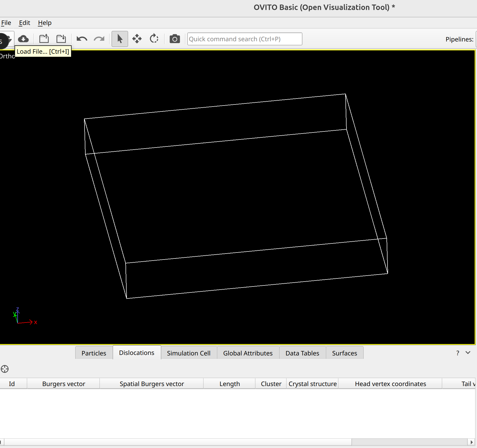Open the File menu
The height and width of the screenshot is (448, 477).
point(6,23)
